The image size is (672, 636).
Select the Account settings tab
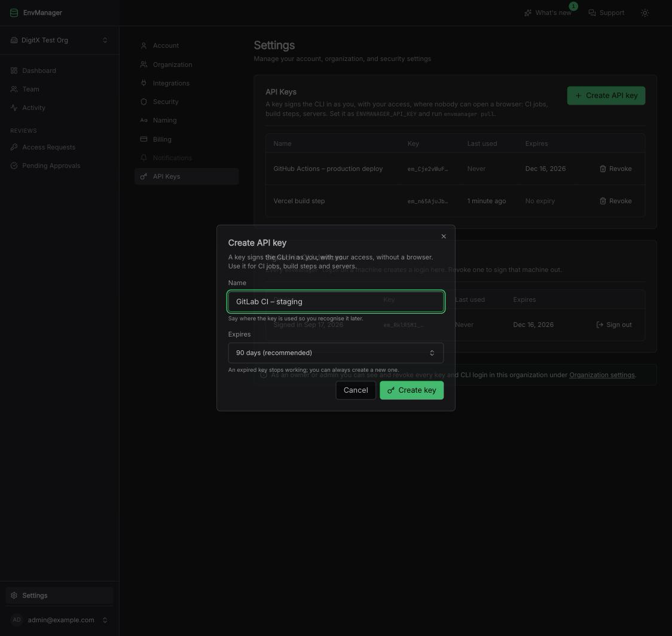(x=187, y=45)
